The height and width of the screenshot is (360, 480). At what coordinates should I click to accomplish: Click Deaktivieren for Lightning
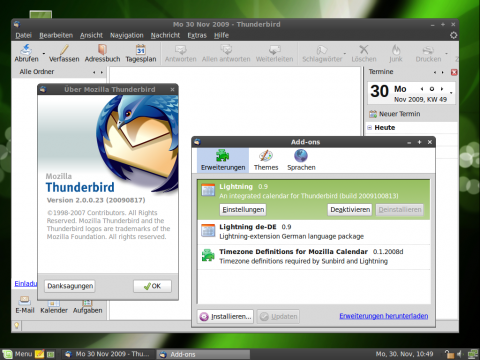tap(350, 210)
